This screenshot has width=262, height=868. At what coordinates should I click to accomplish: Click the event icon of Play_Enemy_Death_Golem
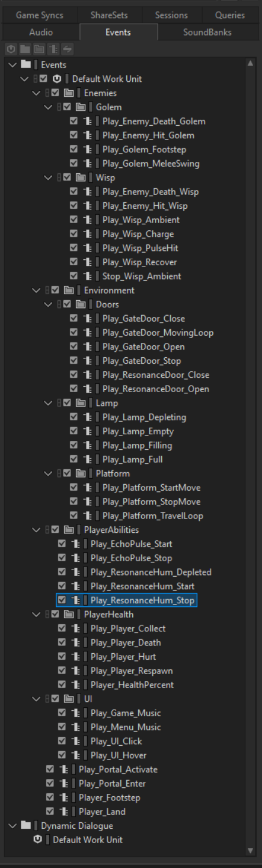pyautogui.click(x=87, y=121)
